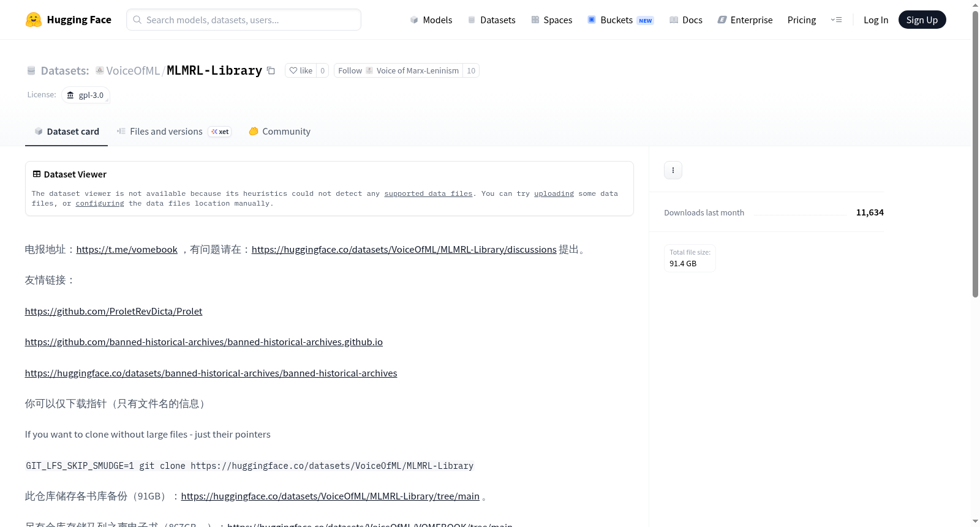
Task: Focus the search models input field
Action: coord(244,20)
